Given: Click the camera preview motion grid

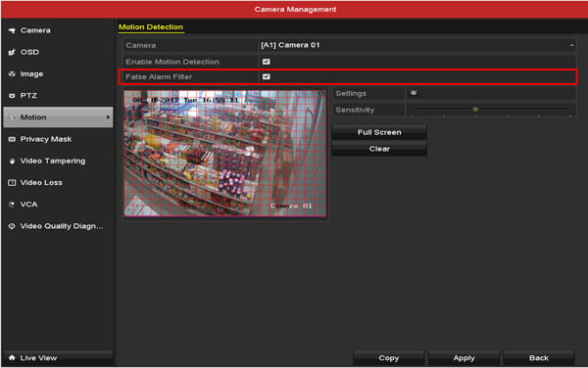Looking at the screenshot, I should [x=225, y=153].
